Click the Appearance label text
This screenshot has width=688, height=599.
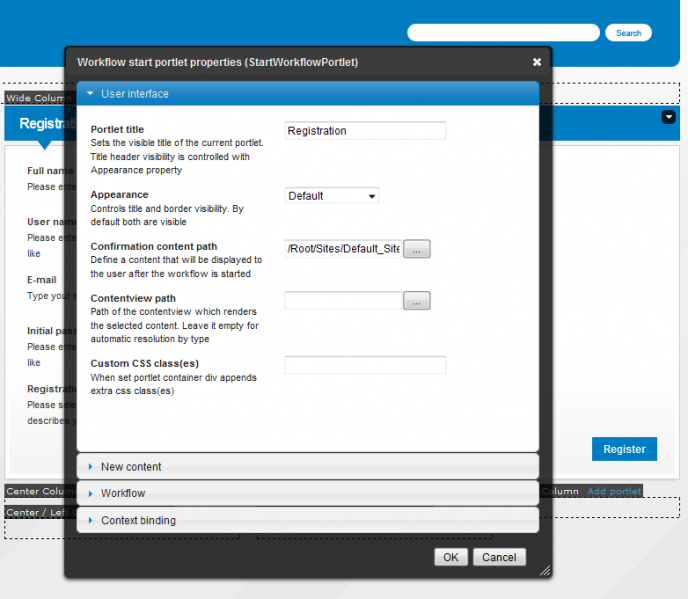tap(119, 194)
